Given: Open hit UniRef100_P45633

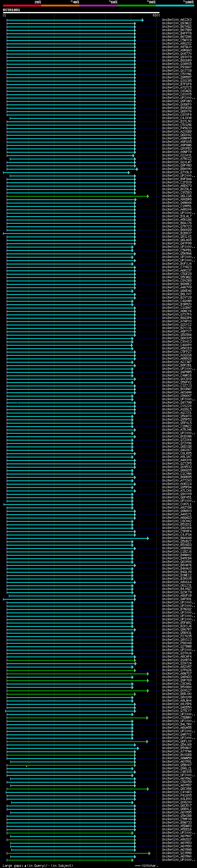Looking at the screenshot, I should tap(177, 128).
